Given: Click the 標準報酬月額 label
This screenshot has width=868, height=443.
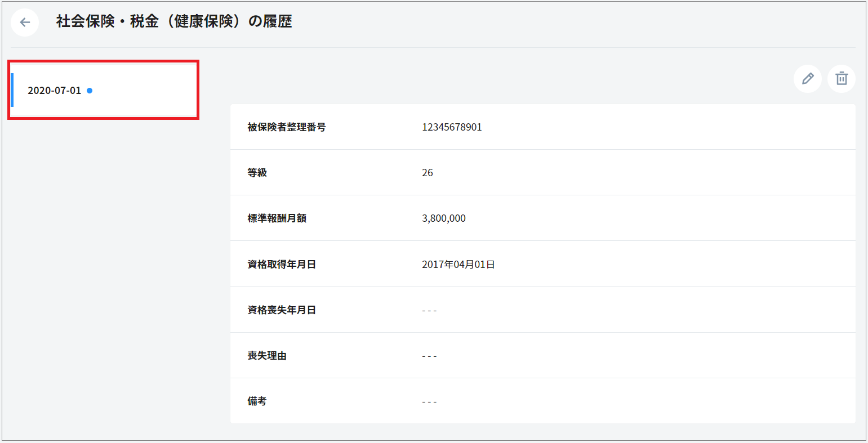Looking at the screenshot, I should [277, 218].
